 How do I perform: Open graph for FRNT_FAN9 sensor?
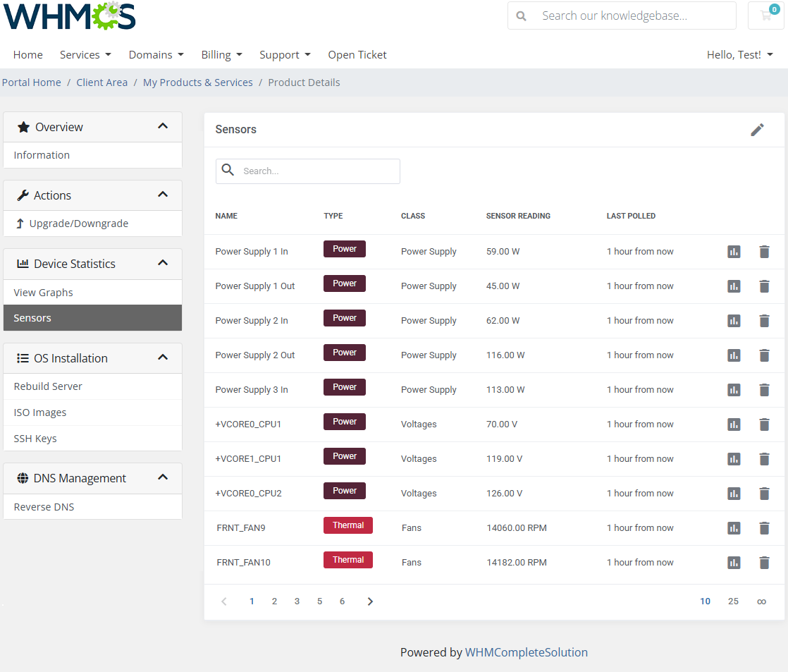tap(734, 528)
